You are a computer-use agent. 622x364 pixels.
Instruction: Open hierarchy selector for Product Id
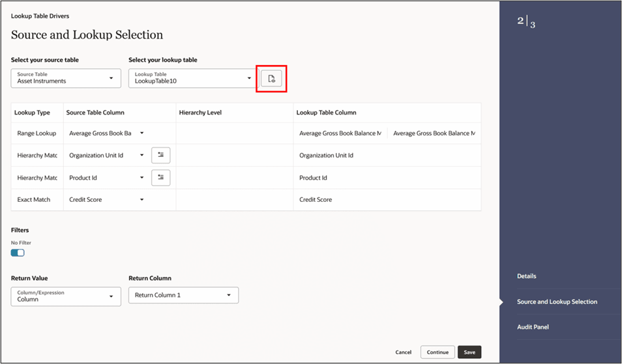pyautogui.click(x=160, y=177)
